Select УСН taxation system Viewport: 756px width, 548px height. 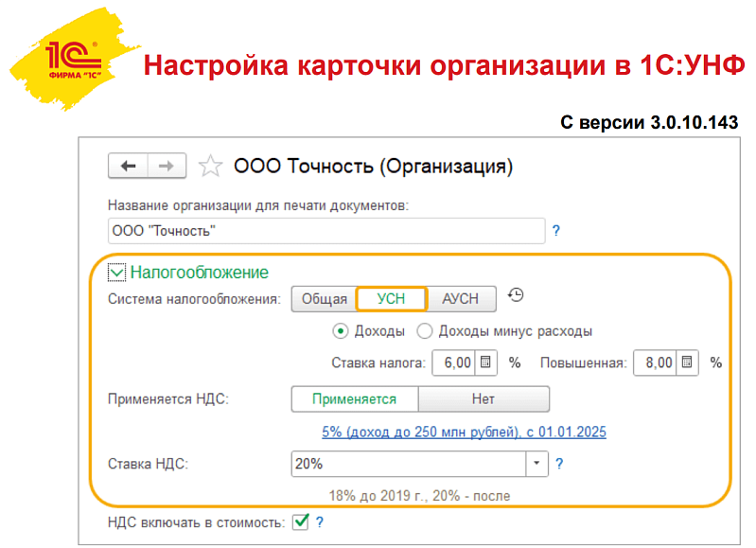[391, 299]
